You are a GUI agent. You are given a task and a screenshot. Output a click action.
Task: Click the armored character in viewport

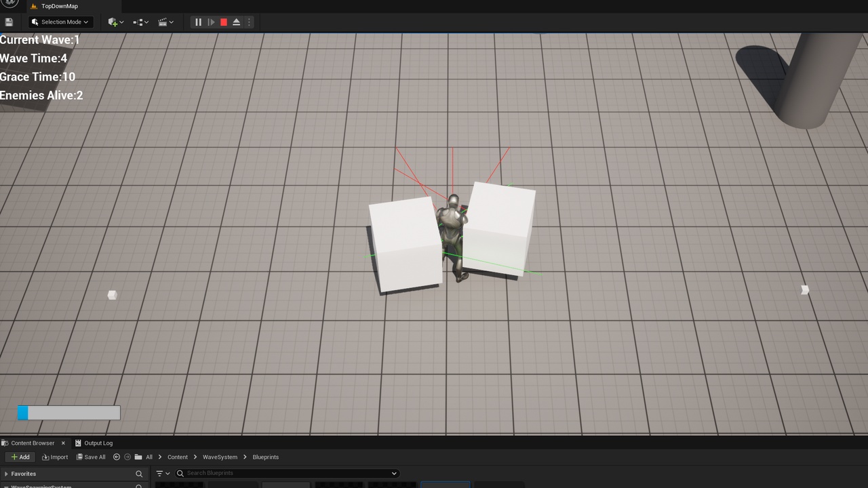point(453,237)
